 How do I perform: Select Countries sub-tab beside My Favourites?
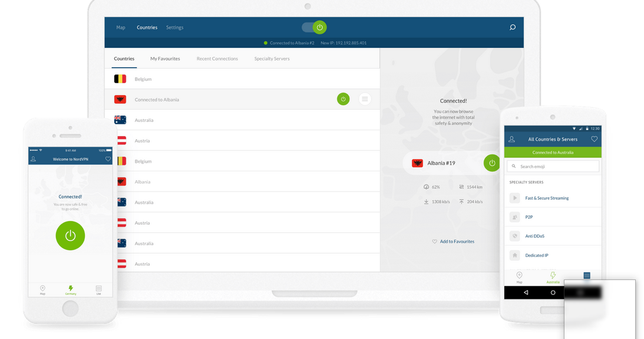click(x=124, y=59)
